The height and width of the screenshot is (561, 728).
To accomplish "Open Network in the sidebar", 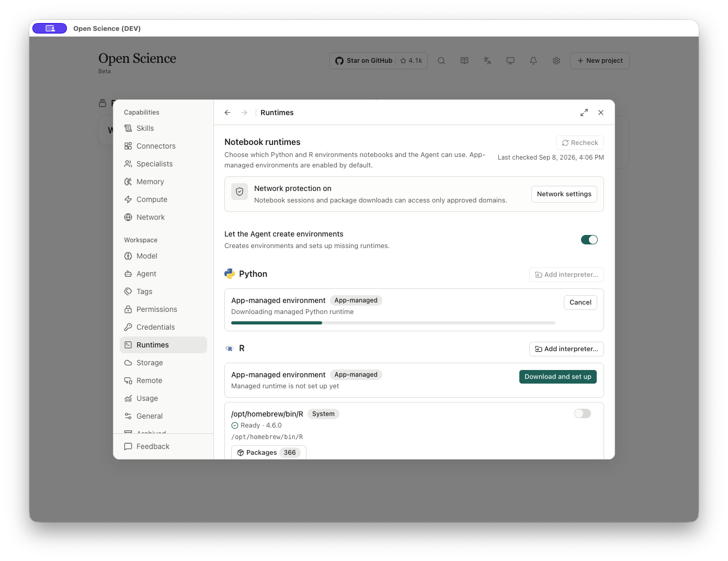I will (x=163, y=217).
